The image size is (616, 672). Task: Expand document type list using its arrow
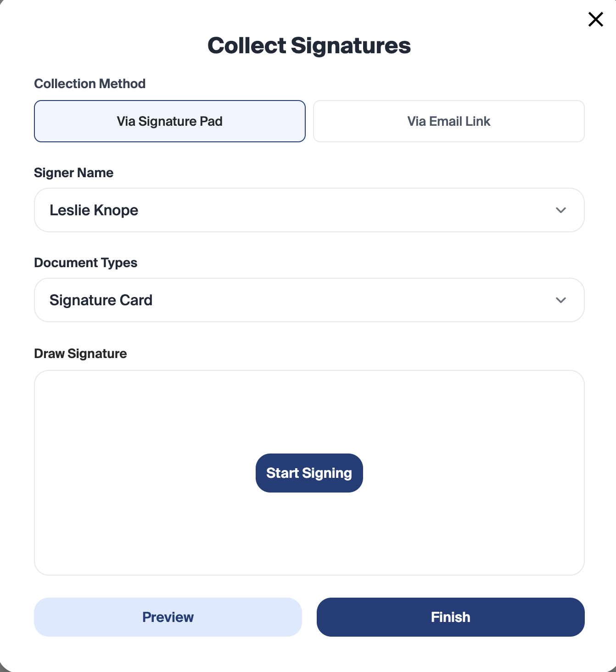tap(560, 300)
